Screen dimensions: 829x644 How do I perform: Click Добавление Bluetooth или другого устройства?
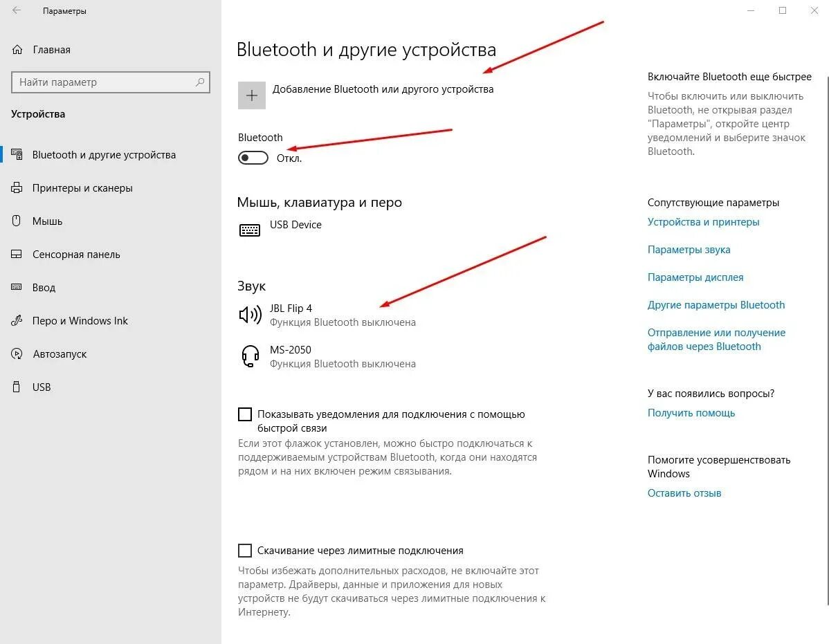pos(383,89)
